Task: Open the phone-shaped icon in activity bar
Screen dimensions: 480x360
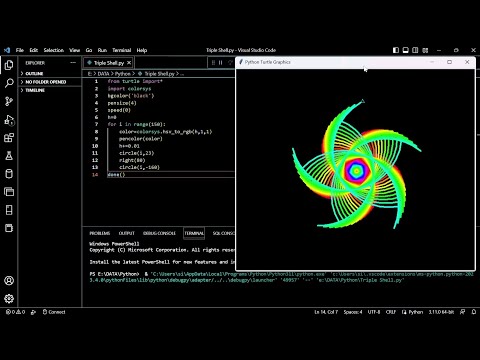Action: (x=9, y=210)
